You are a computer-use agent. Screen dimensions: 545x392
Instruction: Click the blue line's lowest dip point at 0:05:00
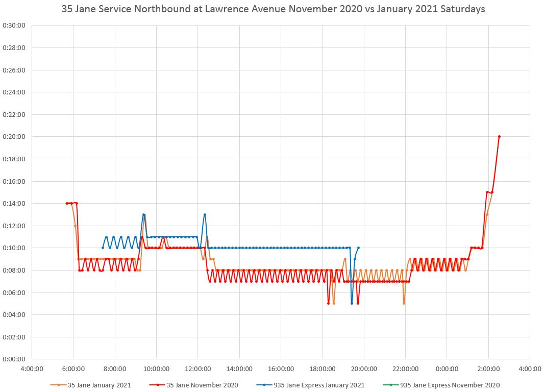pos(352,303)
